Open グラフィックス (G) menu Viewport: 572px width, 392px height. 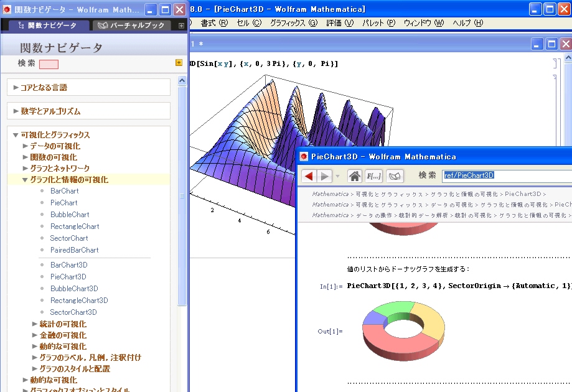pyautogui.click(x=294, y=23)
